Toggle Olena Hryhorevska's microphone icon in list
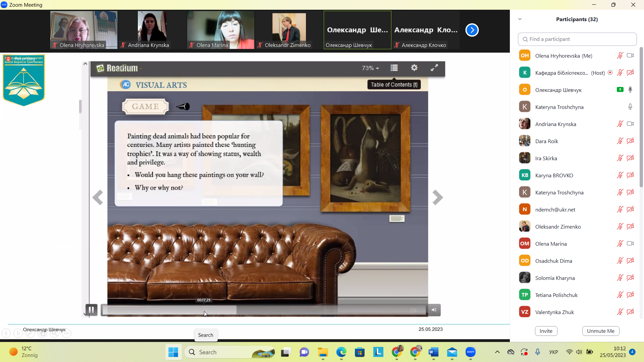This screenshot has height=362, width=644. click(620, 56)
